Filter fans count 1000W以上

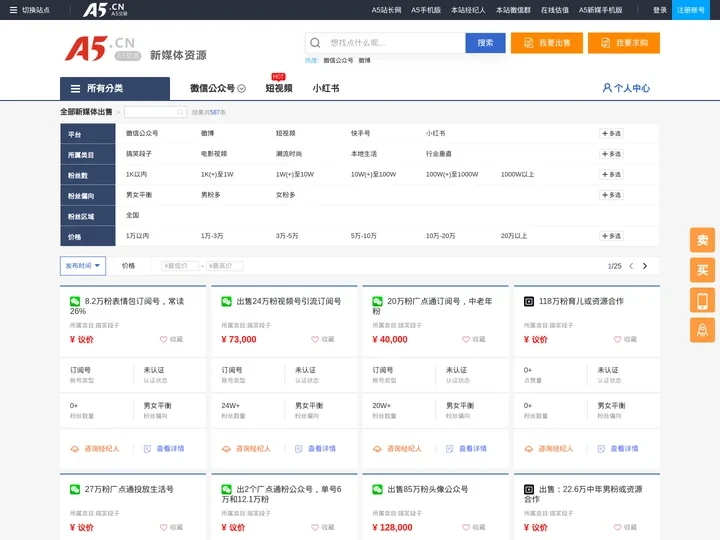(x=517, y=174)
